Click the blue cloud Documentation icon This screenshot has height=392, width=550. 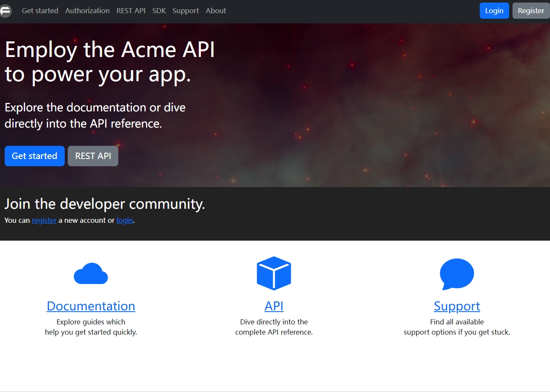[91, 273]
